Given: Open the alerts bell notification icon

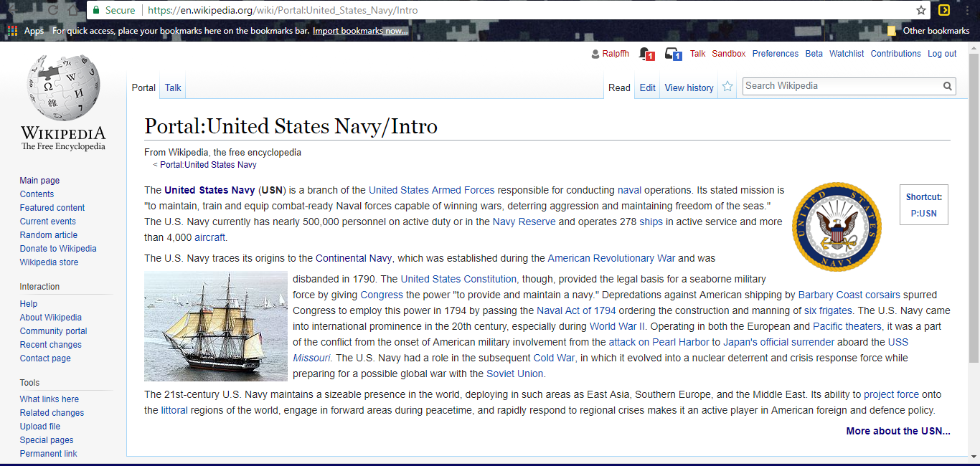Looking at the screenshot, I should (646, 54).
